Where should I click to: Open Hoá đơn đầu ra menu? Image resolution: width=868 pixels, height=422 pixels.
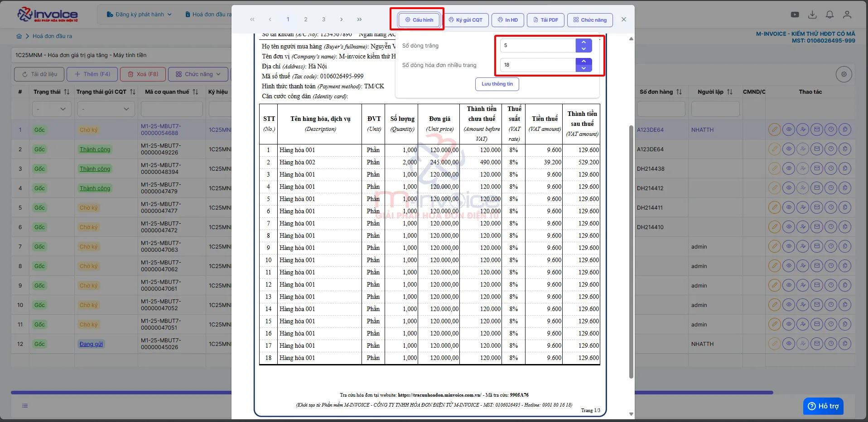point(209,14)
